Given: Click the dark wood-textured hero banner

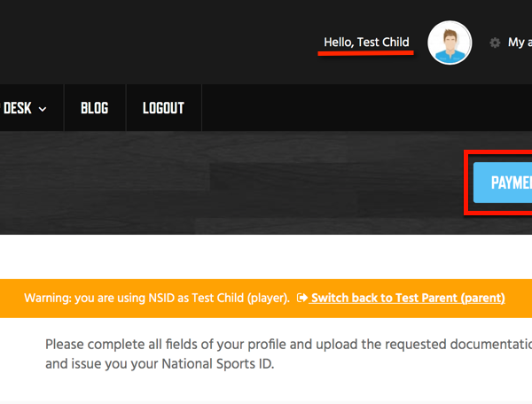Looking at the screenshot, I should tap(231, 183).
